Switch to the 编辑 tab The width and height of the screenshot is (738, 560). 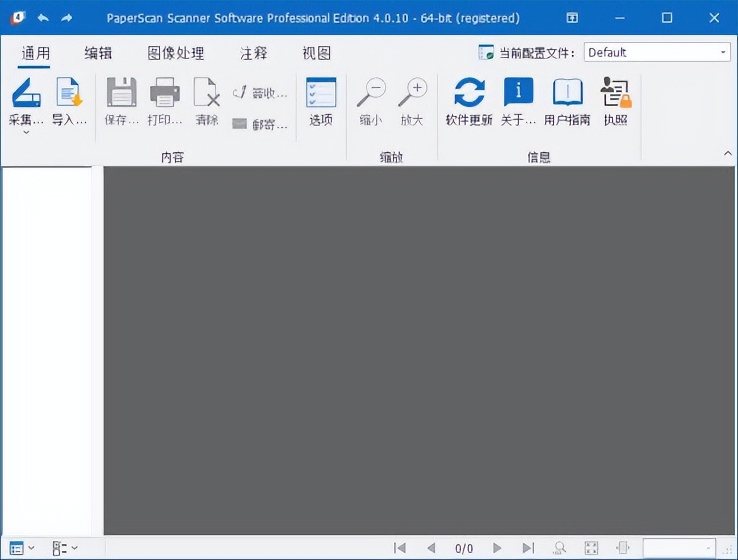click(98, 53)
